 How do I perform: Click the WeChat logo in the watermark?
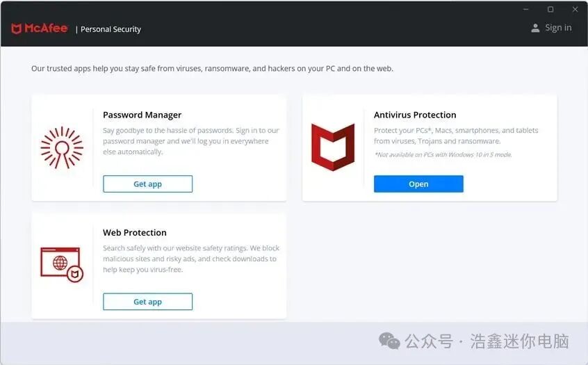click(389, 341)
